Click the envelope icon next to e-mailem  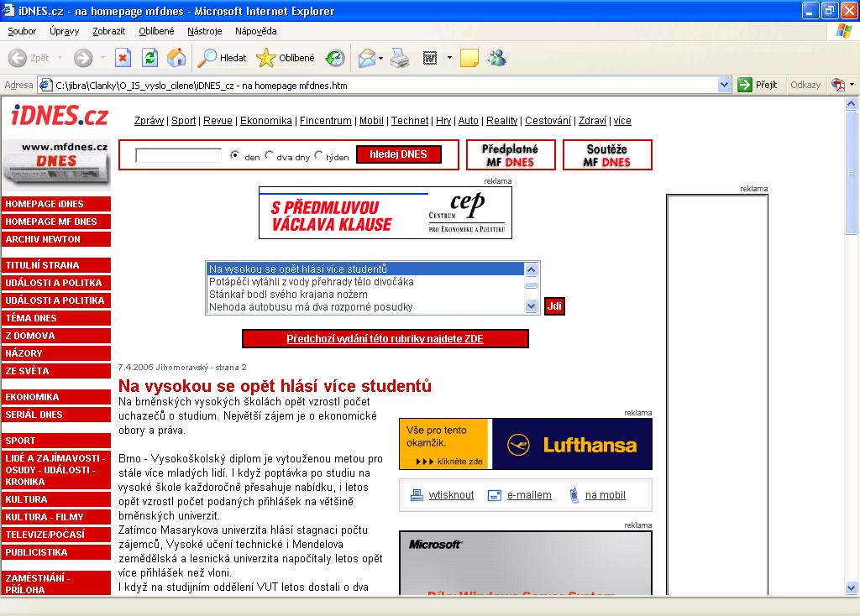pyautogui.click(x=494, y=495)
